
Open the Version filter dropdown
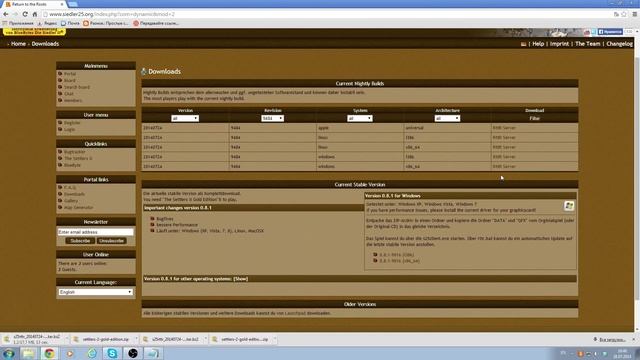point(185,118)
